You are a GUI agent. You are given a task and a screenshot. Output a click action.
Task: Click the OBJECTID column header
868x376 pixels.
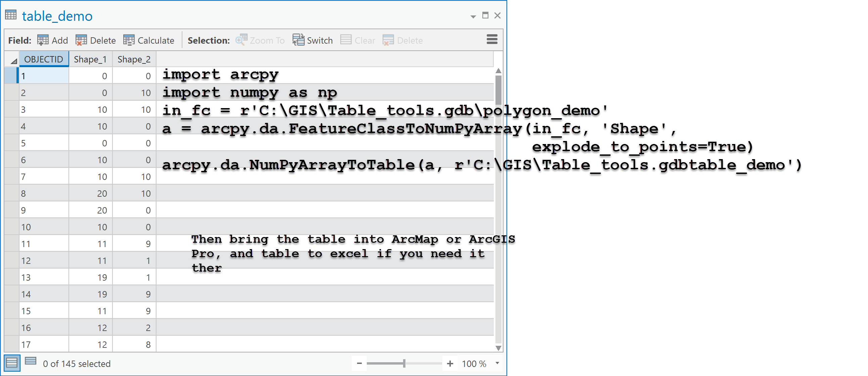coord(43,59)
